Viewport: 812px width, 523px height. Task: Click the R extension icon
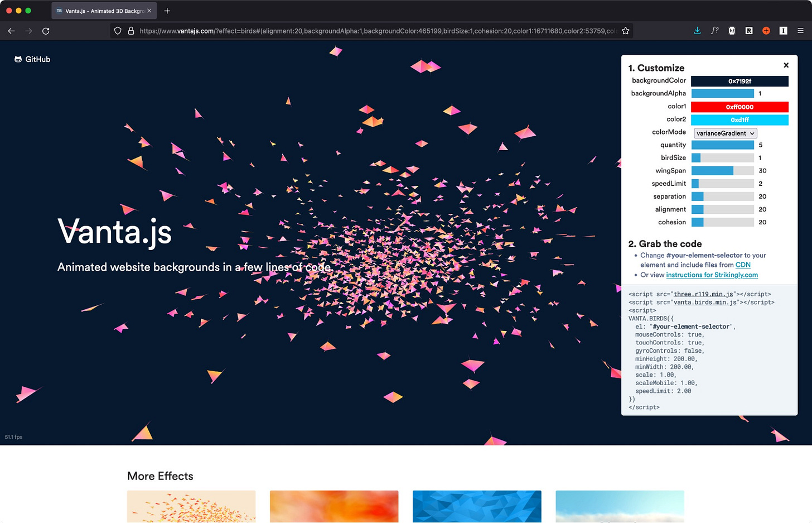point(749,31)
